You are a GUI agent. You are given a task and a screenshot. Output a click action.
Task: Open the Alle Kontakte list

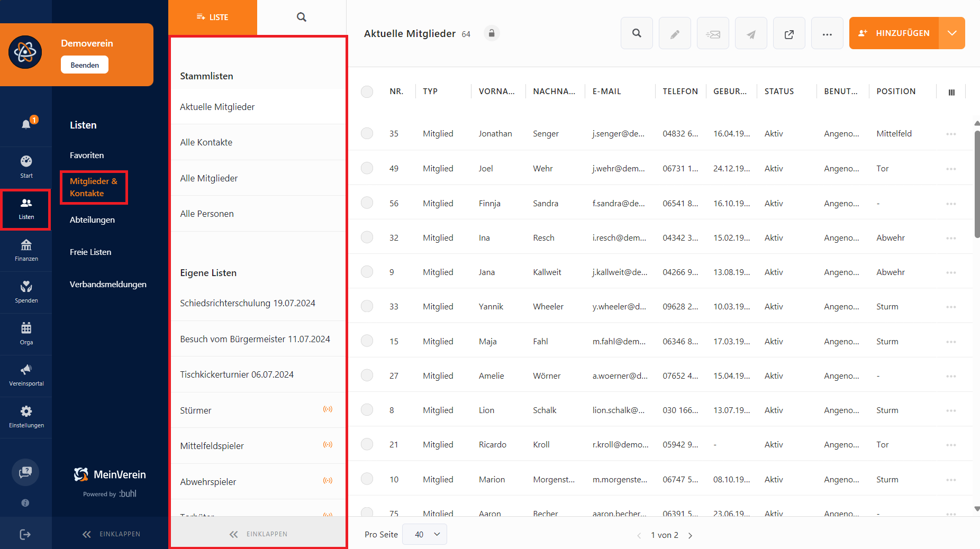tap(258, 142)
